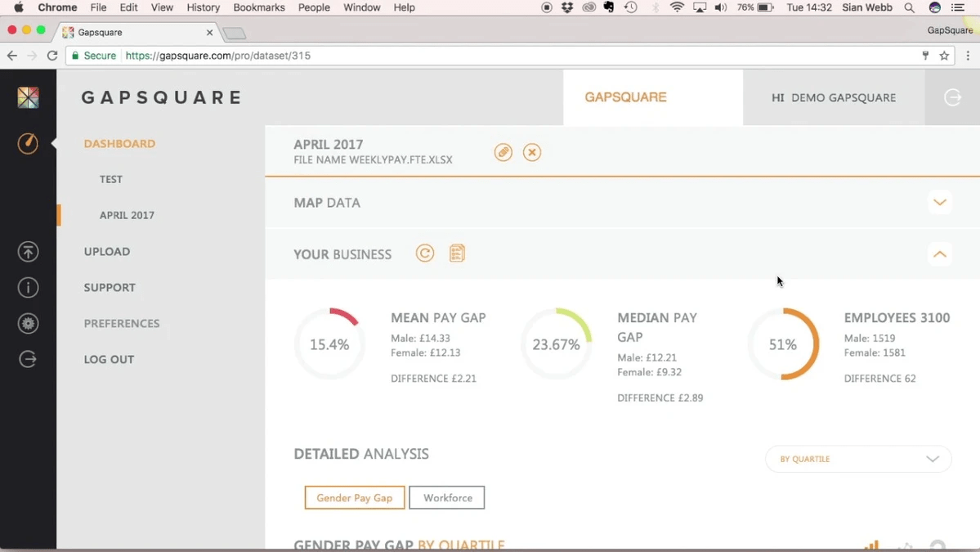Switch to the Workforce view
The image size is (980, 552).
point(447,498)
